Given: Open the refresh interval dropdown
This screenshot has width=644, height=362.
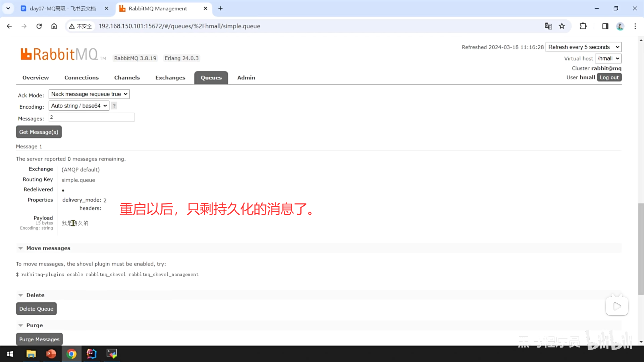Looking at the screenshot, I should click(583, 47).
